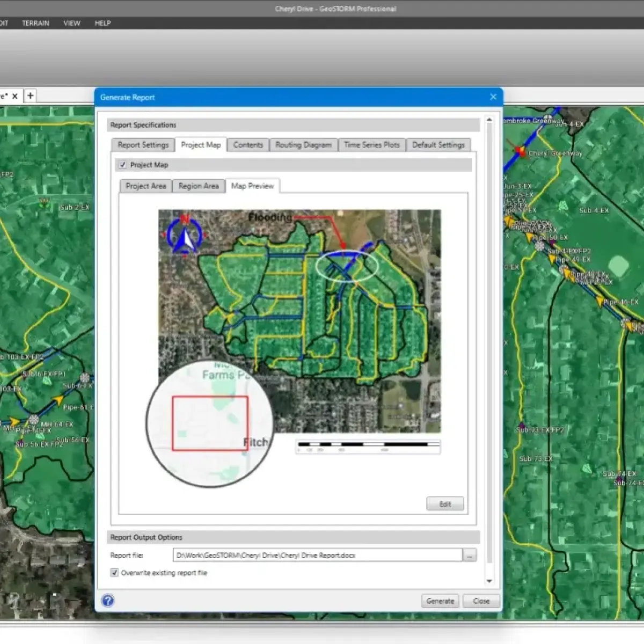Screen dimensions: 644x644
Task: Click the Sub-74-EX label on background map
Action: tap(619, 474)
